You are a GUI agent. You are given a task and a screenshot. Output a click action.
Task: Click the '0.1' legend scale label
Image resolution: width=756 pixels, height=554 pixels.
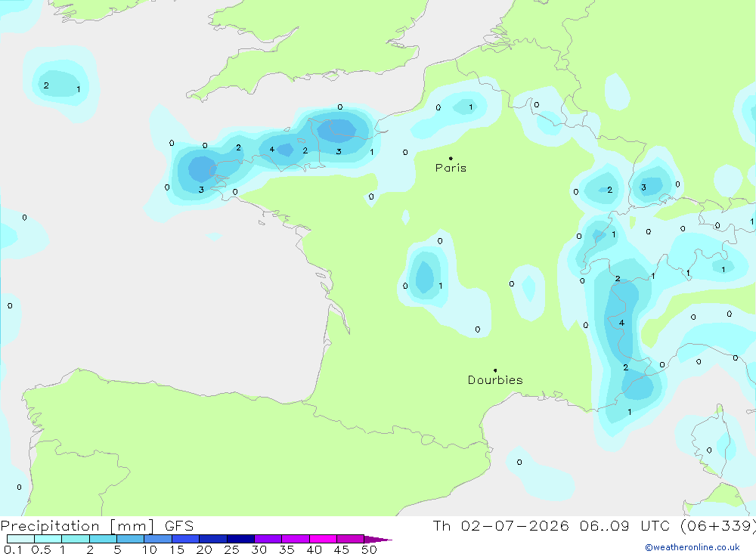(13, 549)
